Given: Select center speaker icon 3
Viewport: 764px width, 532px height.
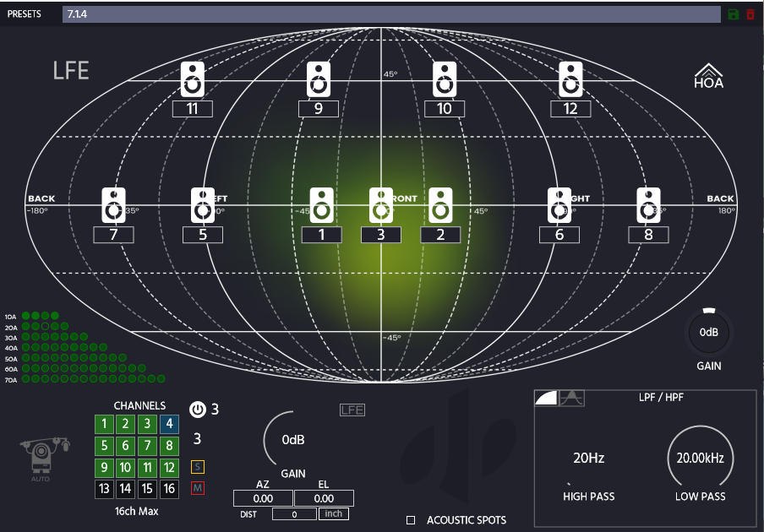Looking at the screenshot, I should (x=381, y=205).
